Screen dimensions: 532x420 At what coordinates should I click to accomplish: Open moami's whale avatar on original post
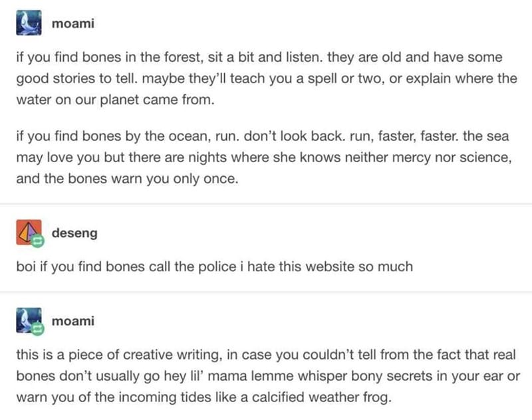pyautogui.click(x=29, y=23)
